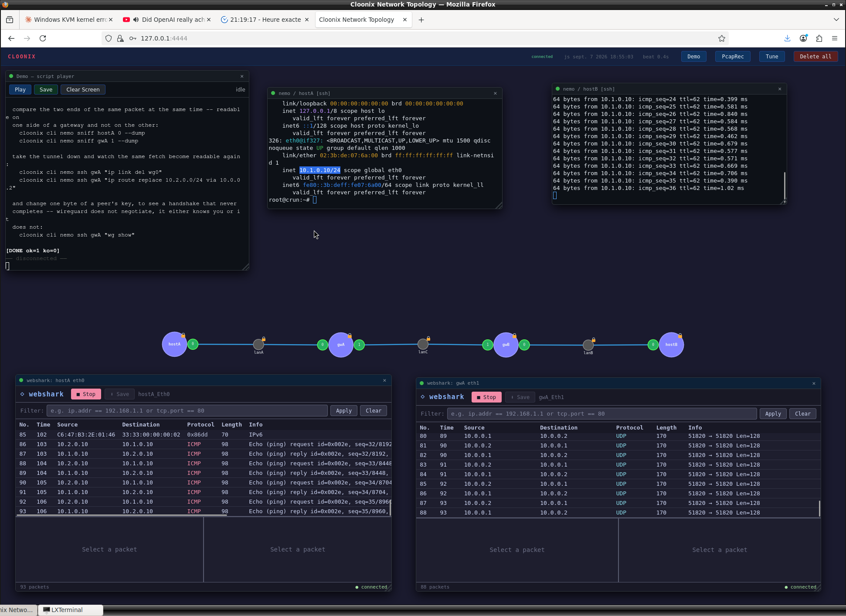Play the demo script
Image resolution: width=846 pixels, height=616 pixels.
coord(20,89)
